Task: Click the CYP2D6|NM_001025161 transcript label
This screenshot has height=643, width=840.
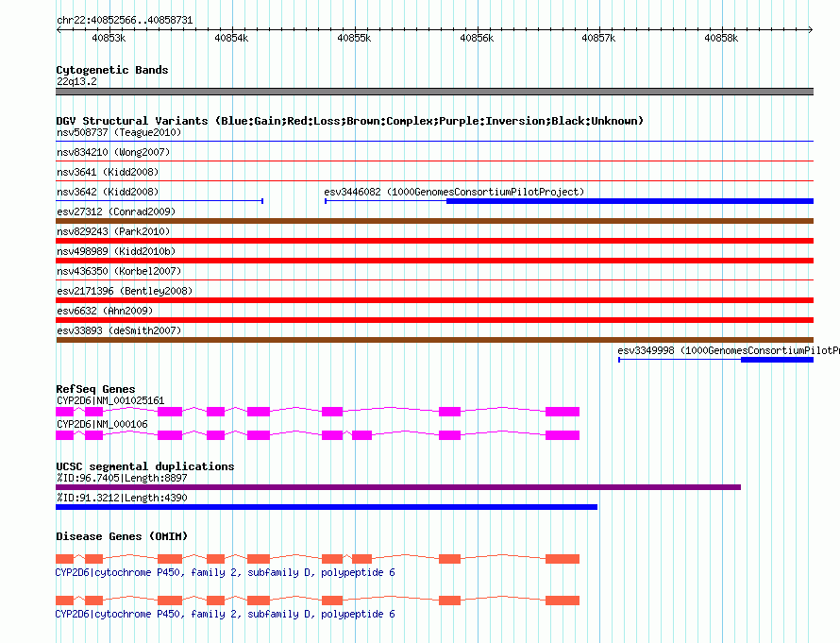Action: tap(110, 400)
